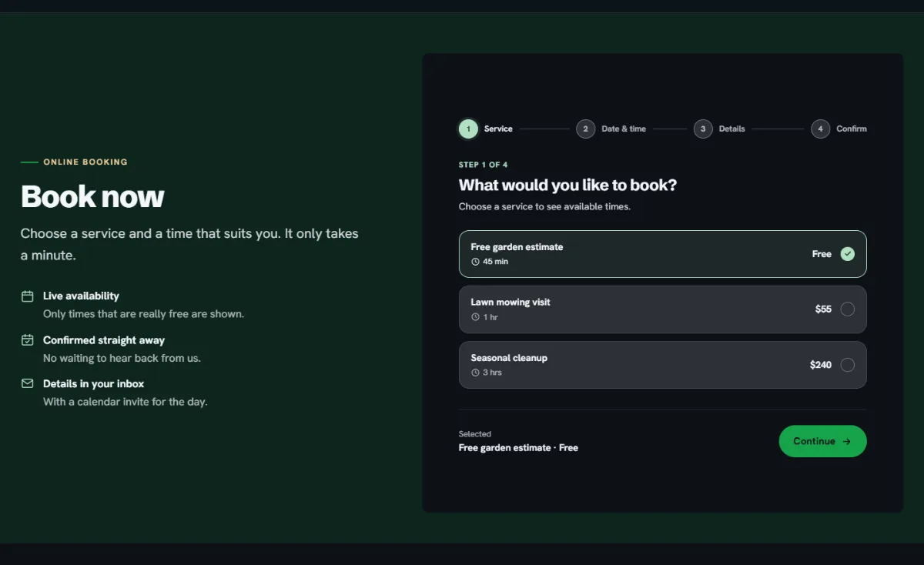Click the step 1 circle icon
924x565 pixels.
click(x=468, y=129)
